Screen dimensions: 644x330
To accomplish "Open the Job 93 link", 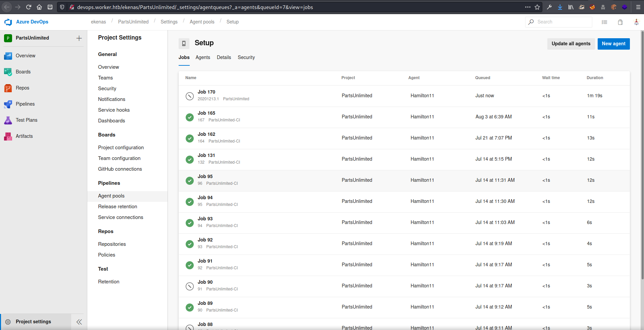I will click(x=205, y=219).
